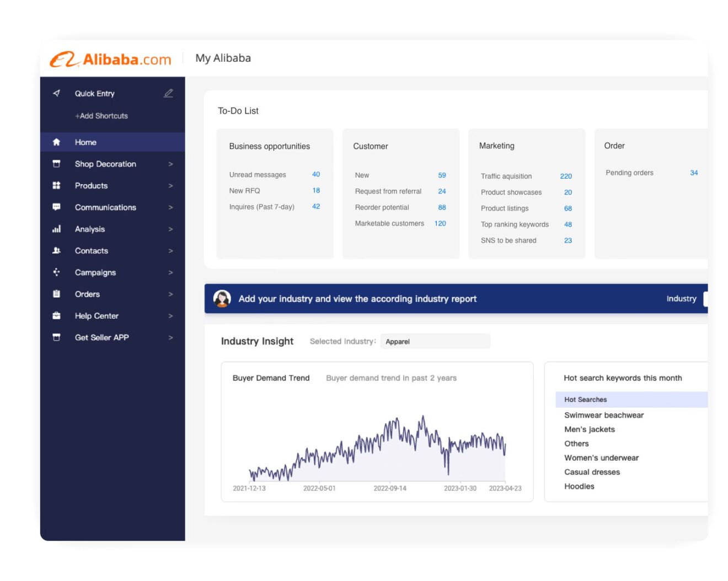This screenshot has height=581, width=728.
Task: Click the Swimwear beachwear keyword
Action: [x=604, y=415]
